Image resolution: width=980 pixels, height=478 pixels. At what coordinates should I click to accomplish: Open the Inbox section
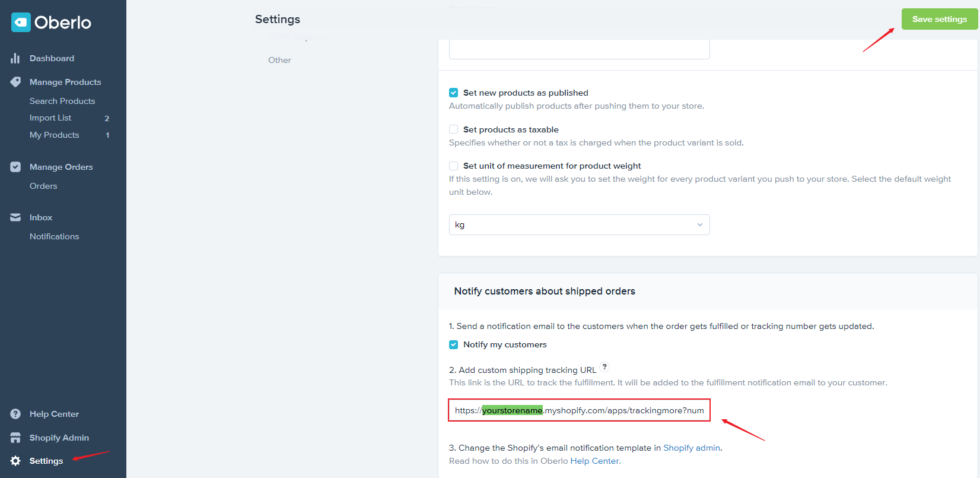point(41,217)
